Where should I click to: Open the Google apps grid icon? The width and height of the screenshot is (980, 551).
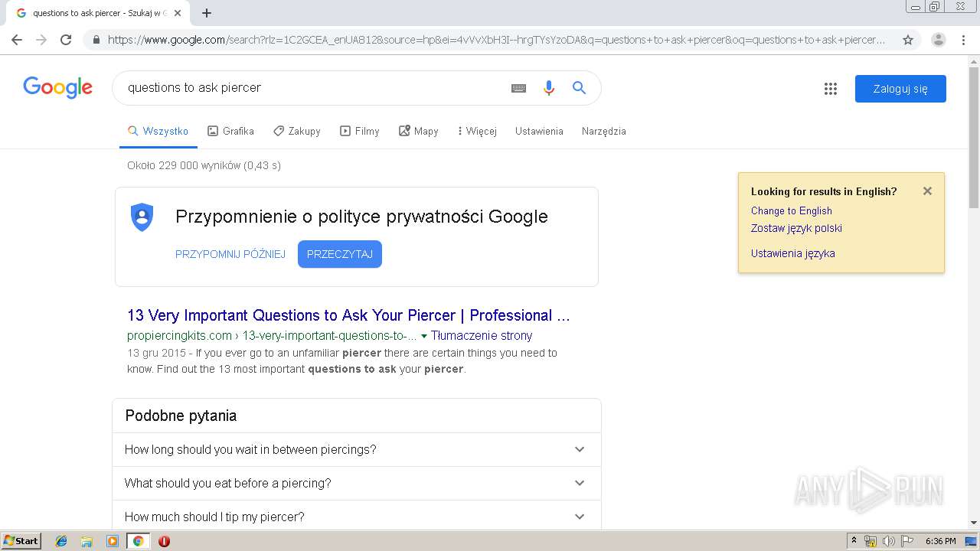tap(831, 89)
